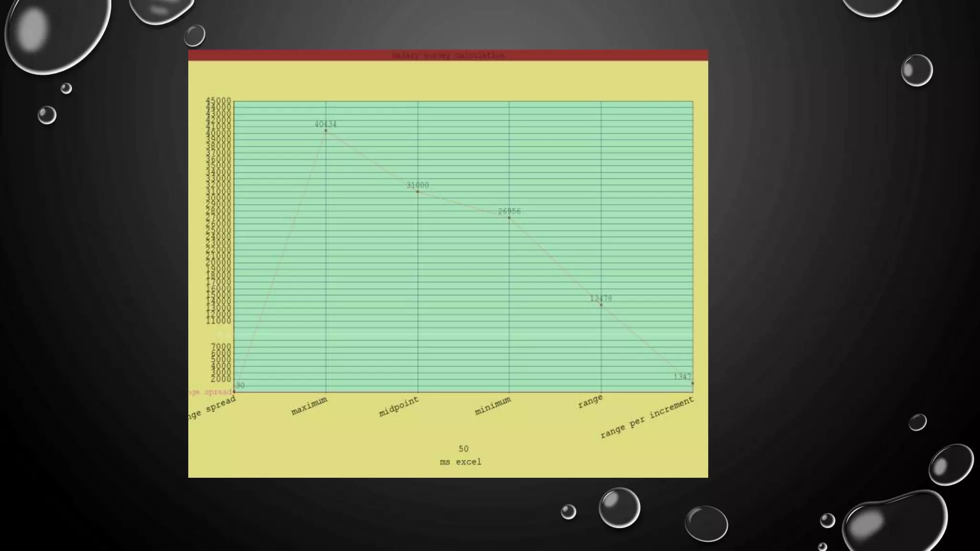Image resolution: width=980 pixels, height=551 pixels.
Task: Click the 'range' x-axis label
Action: (590, 401)
